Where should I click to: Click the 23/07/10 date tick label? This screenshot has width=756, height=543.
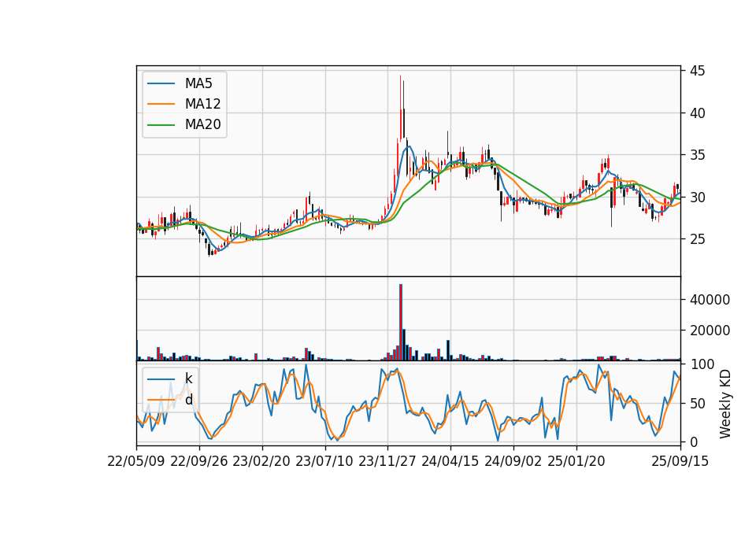point(324,461)
